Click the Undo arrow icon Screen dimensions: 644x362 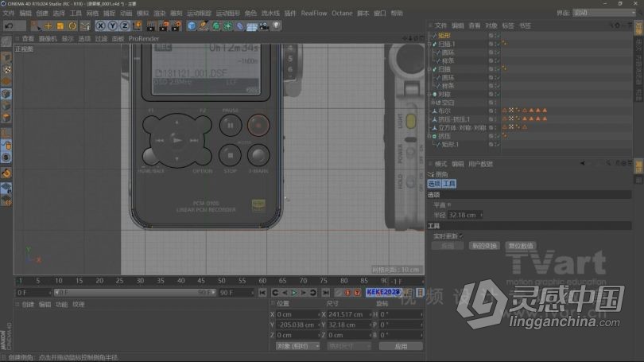tap(9, 26)
